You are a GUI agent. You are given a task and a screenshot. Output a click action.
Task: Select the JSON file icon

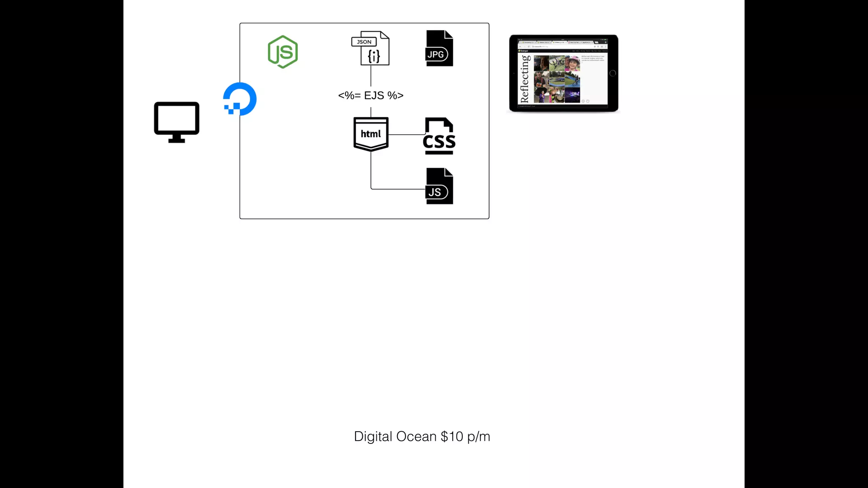pyautogui.click(x=370, y=48)
